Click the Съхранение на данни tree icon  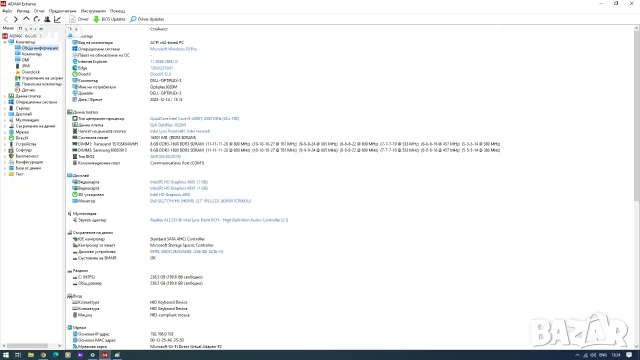point(11,126)
